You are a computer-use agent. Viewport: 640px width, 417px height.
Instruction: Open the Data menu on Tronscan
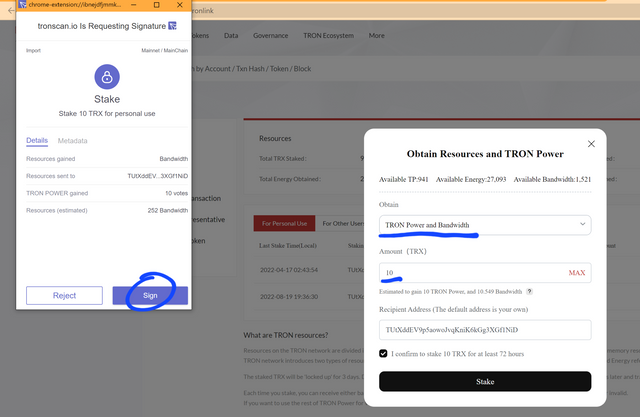231,35
